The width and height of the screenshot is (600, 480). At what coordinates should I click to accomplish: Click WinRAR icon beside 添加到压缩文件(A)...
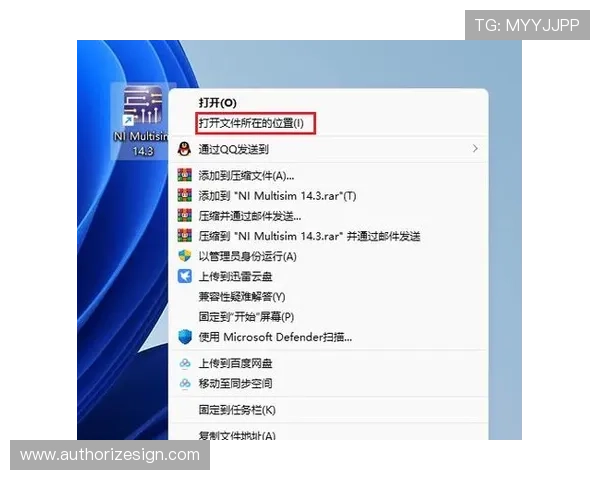click(184, 175)
